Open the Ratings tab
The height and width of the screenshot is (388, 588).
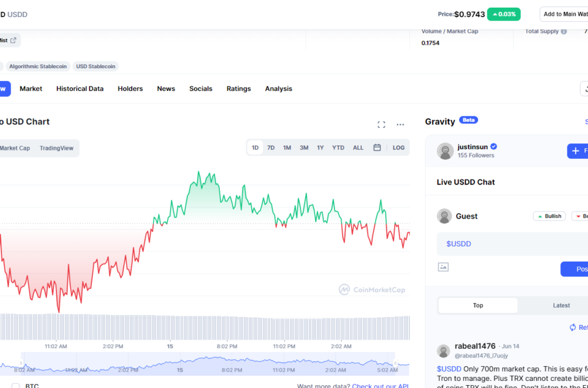coord(239,89)
